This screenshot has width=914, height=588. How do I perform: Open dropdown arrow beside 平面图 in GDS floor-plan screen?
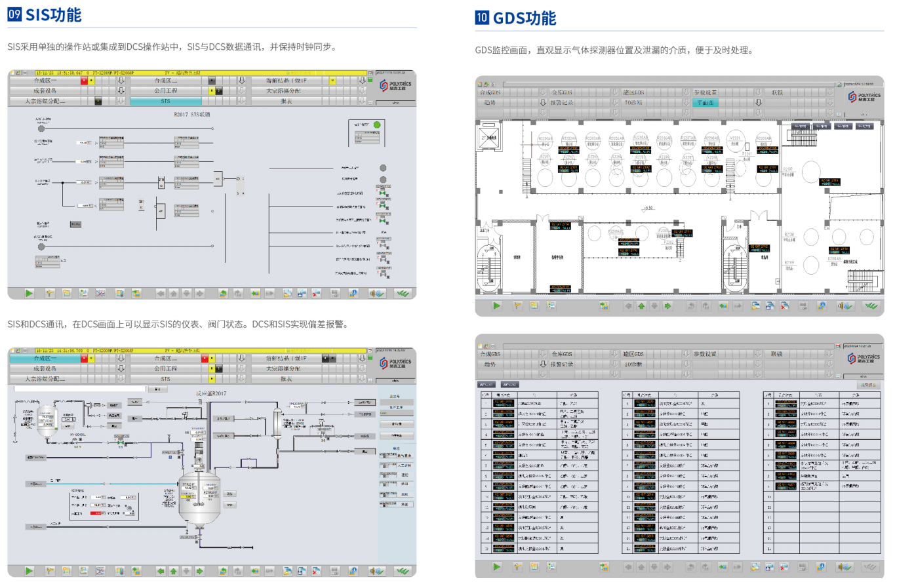point(758,102)
